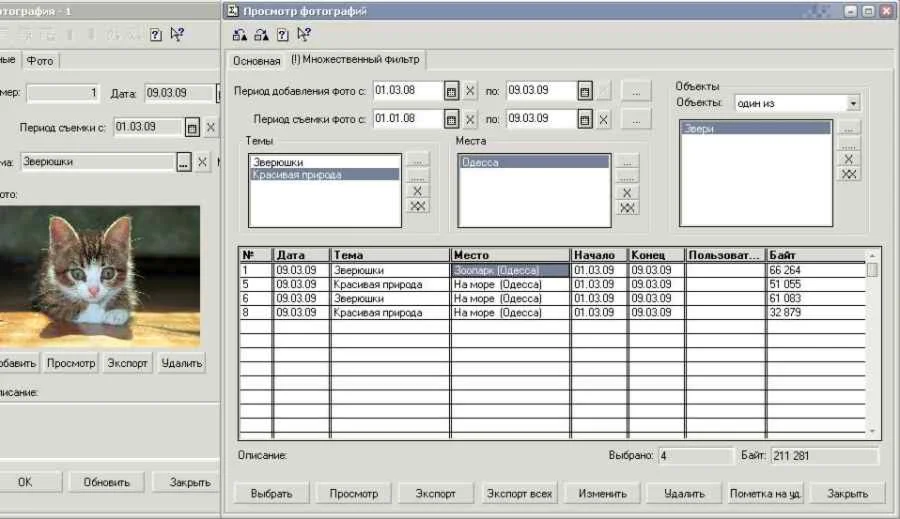Open period picker for Период добавления фото
This screenshot has width=900, height=519.
635,91
